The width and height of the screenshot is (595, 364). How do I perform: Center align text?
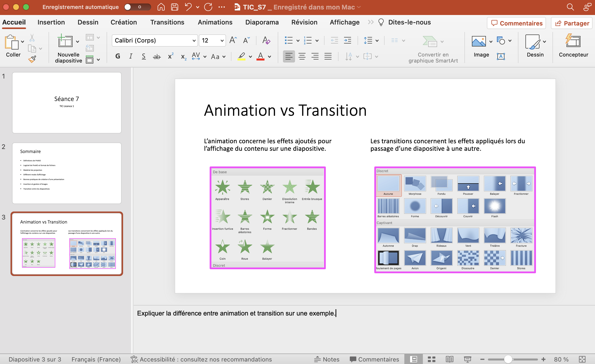302,56
